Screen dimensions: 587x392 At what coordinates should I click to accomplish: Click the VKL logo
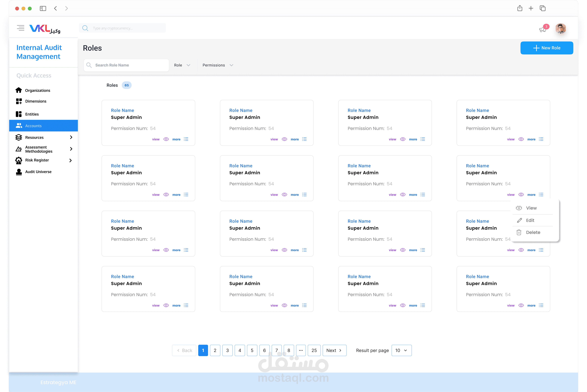pos(45,29)
